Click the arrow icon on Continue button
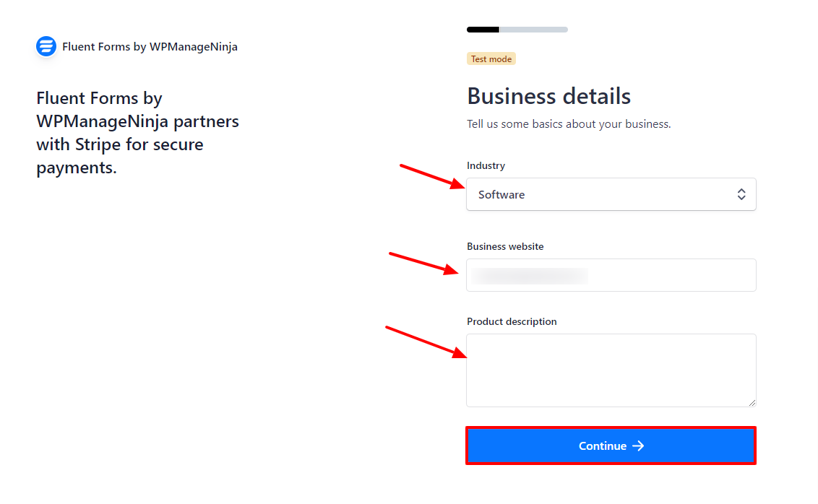The width and height of the screenshot is (818, 504). click(638, 446)
